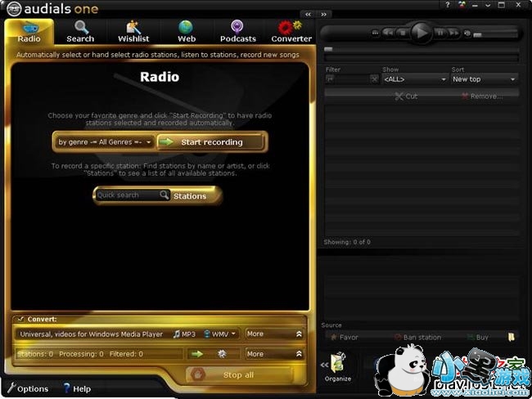Open the Sort New top dropdown
The height and width of the screenshot is (399, 532).
(485, 79)
